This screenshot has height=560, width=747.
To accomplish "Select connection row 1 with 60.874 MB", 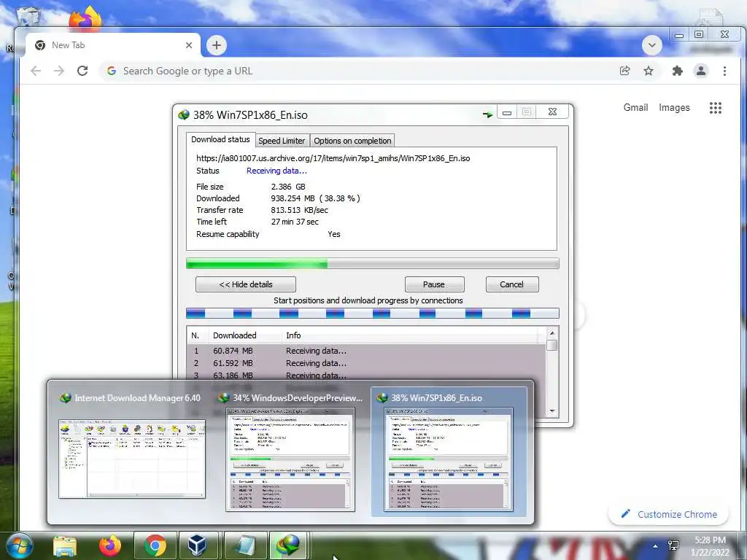I will click(366, 351).
